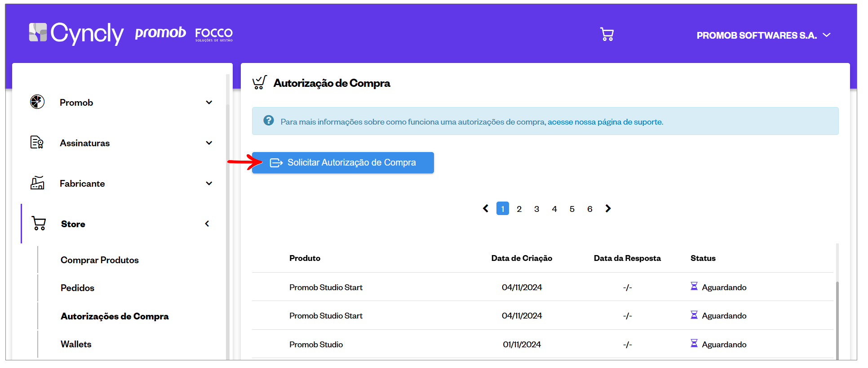Open the Wallets submenu item
This screenshot has width=868, height=368.
pyautogui.click(x=76, y=344)
